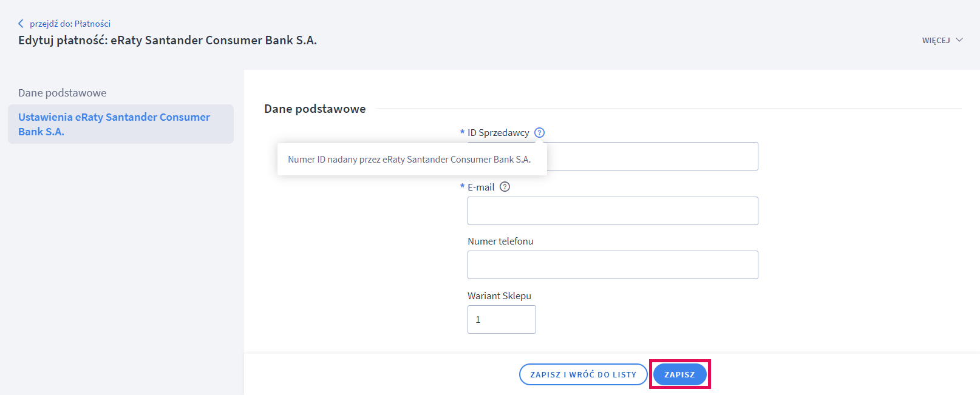Viewport: 980px width, 395px height.
Task: Click the 'Numer telefonu' field label
Action: point(500,241)
